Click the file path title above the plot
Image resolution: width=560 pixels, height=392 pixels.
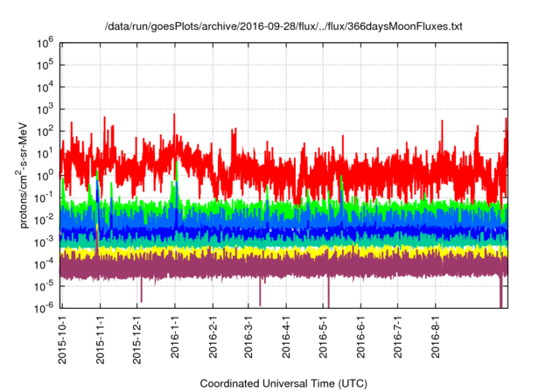[x=283, y=27]
